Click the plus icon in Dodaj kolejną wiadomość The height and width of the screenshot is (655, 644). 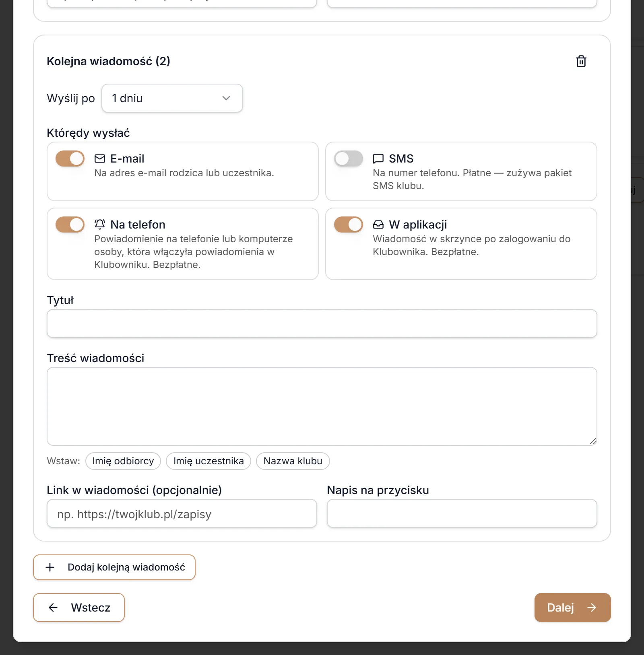coord(50,567)
